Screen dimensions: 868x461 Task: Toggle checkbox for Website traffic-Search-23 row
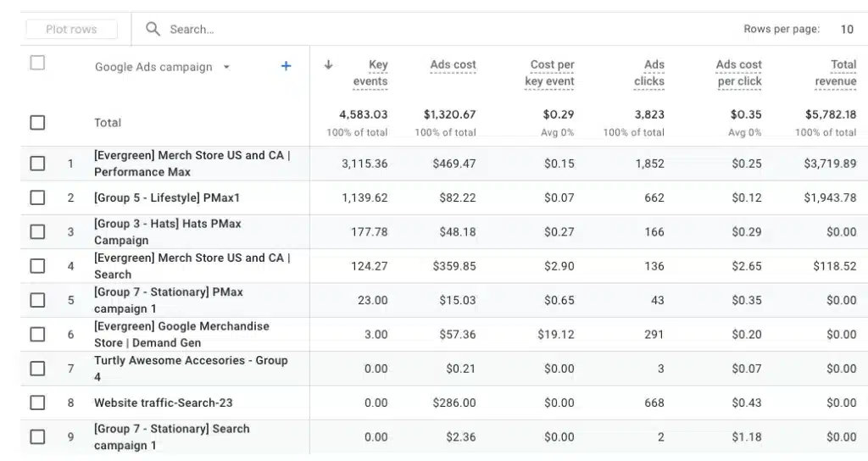pos(37,403)
